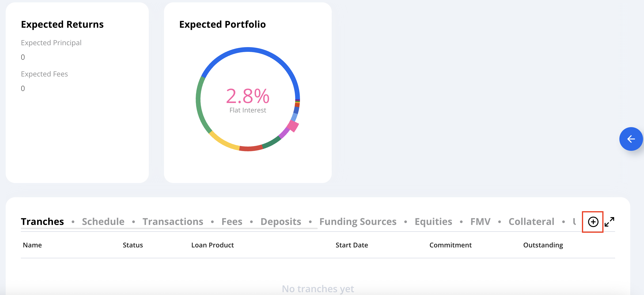Image resolution: width=644 pixels, height=295 pixels.
Task: Sort by the Name column header
Action: tap(32, 245)
